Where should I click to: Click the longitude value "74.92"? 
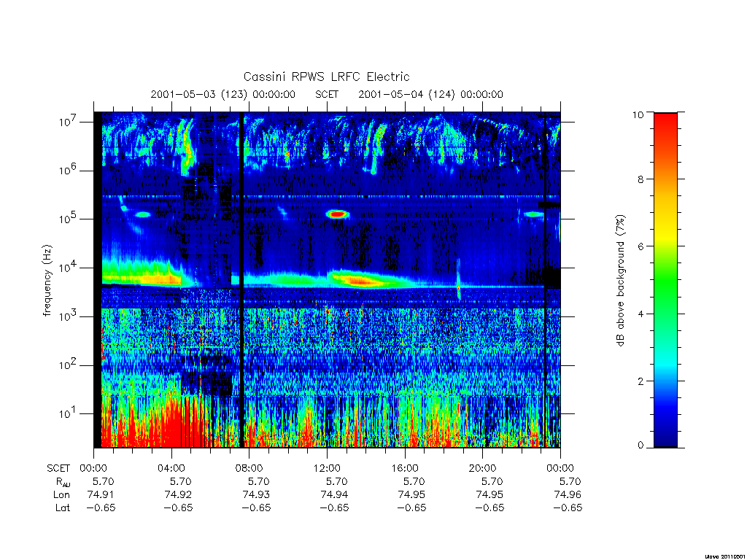coord(178,495)
